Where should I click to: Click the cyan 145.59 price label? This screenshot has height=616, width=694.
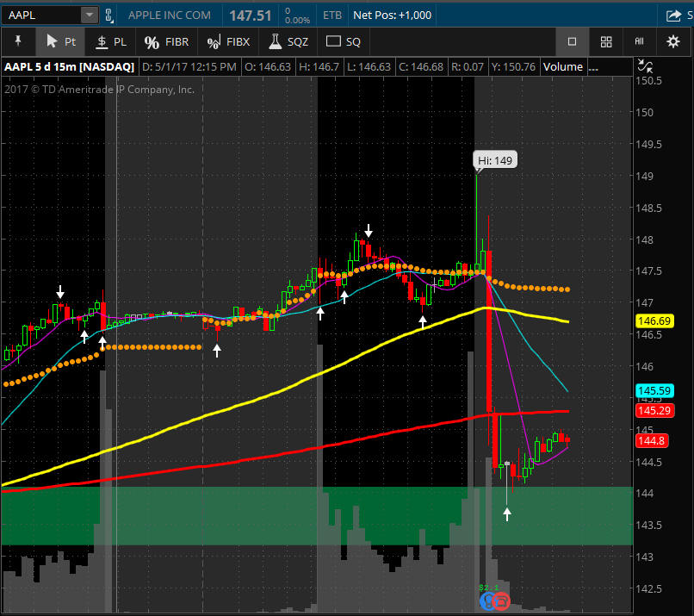click(x=654, y=390)
